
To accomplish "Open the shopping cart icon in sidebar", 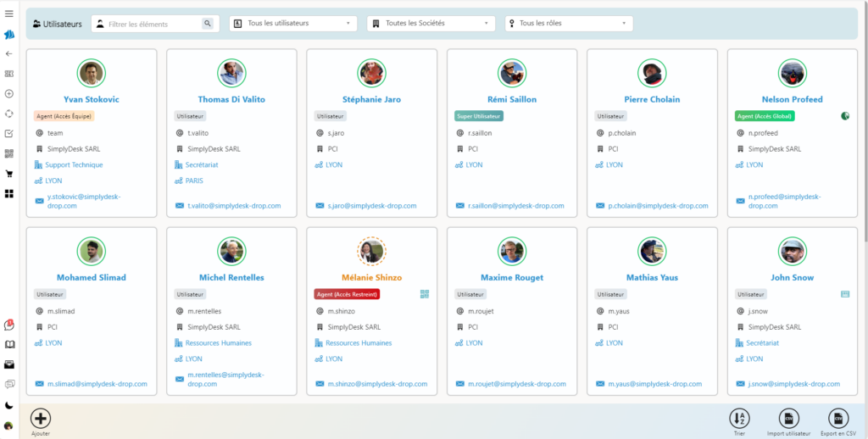I will pyautogui.click(x=9, y=174).
